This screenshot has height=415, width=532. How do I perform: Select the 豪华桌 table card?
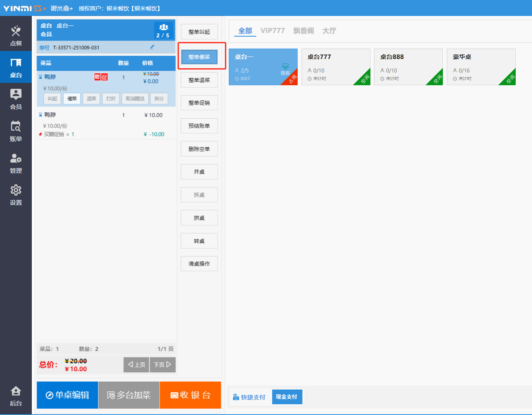tap(481, 67)
